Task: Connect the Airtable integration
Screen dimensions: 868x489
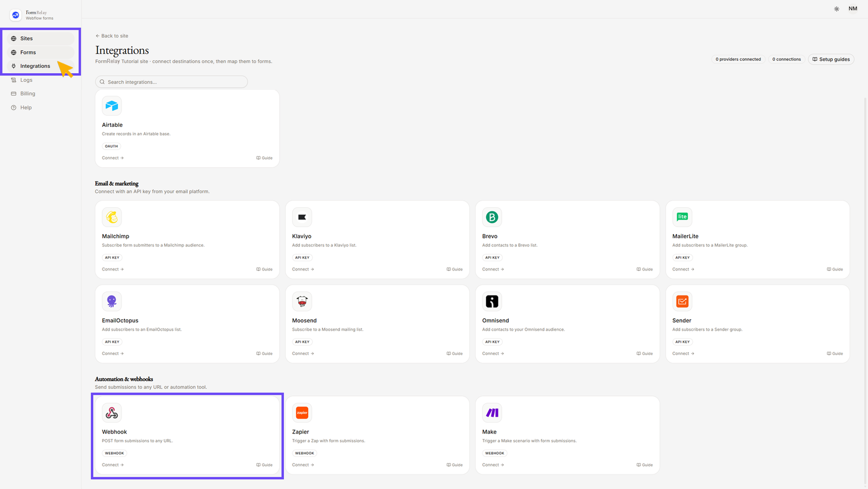Action: click(x=113, y=158)
